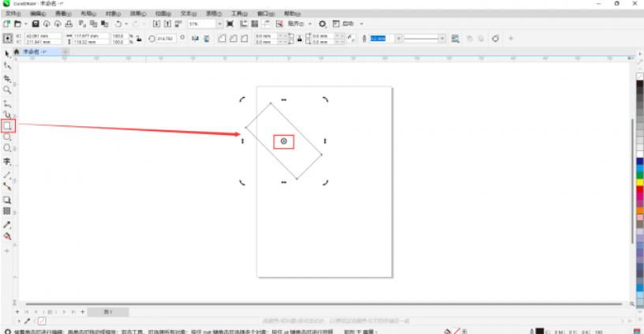Pick the yellow swatch in color palette

point(639,182)
